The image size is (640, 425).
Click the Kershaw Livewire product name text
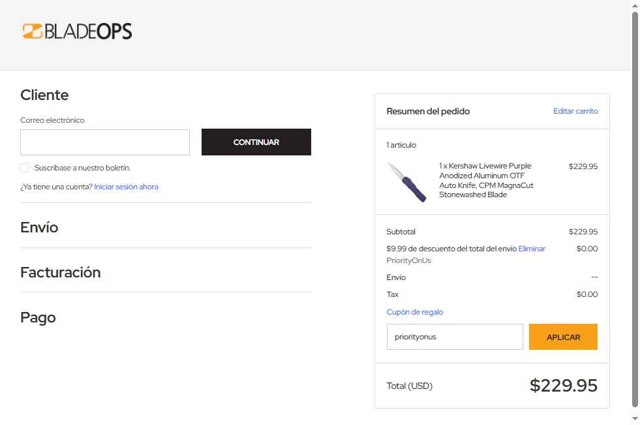click(x=486, y=180)
